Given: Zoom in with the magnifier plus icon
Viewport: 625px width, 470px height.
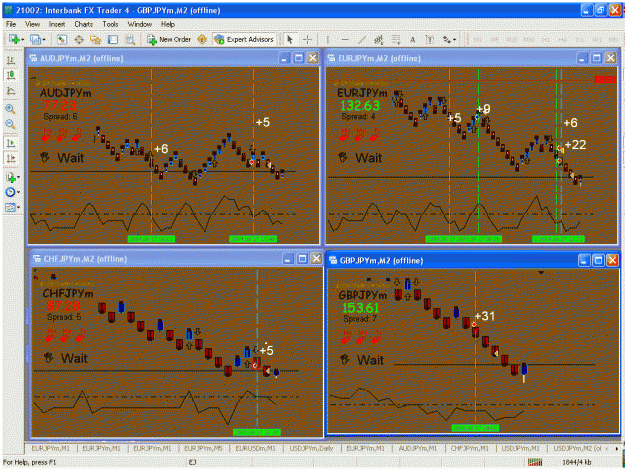Looking at the screenshot, I should (x=10, y=109).
